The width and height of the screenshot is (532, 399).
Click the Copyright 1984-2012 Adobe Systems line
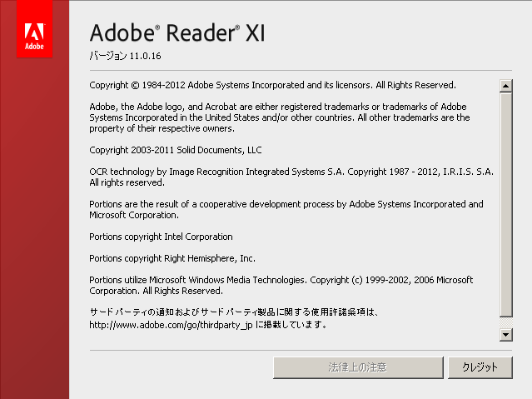[272, 85]
